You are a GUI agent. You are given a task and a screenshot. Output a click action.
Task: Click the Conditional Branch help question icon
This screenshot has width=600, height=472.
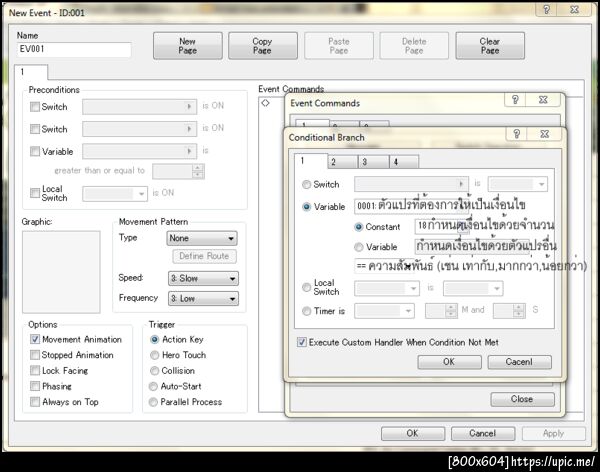tap(517, 134)
